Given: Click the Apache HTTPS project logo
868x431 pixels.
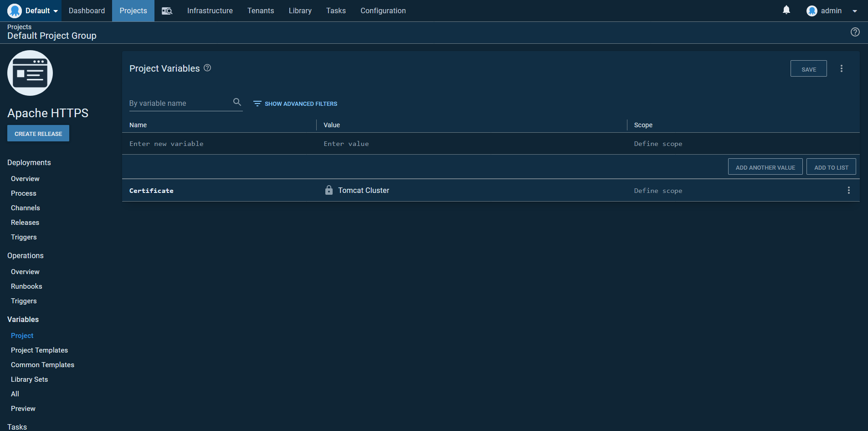Looking at the screenshot, I should (x=30, y=73).
